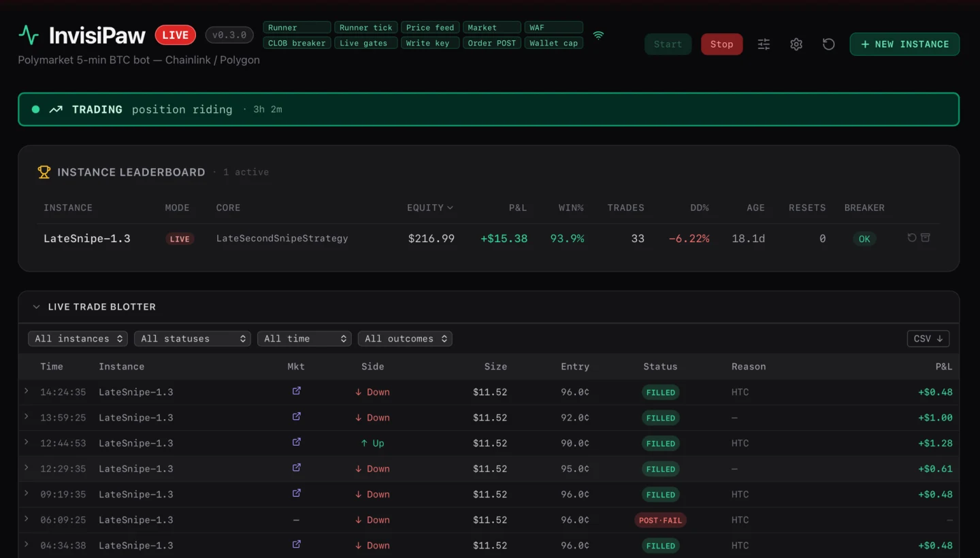
Task: Open the All time filter dropdown
Action: point(304,338)
